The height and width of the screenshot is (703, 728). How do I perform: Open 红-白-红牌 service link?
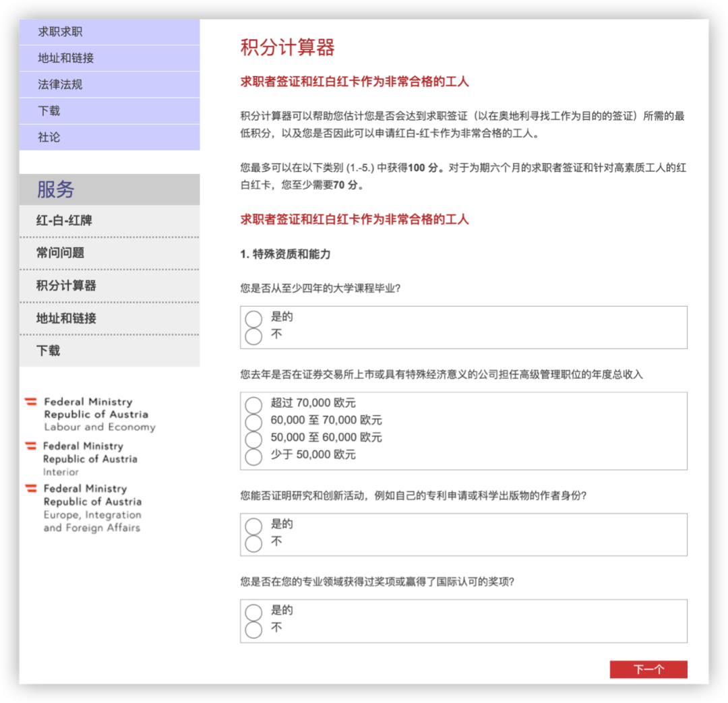click(109, 220)
